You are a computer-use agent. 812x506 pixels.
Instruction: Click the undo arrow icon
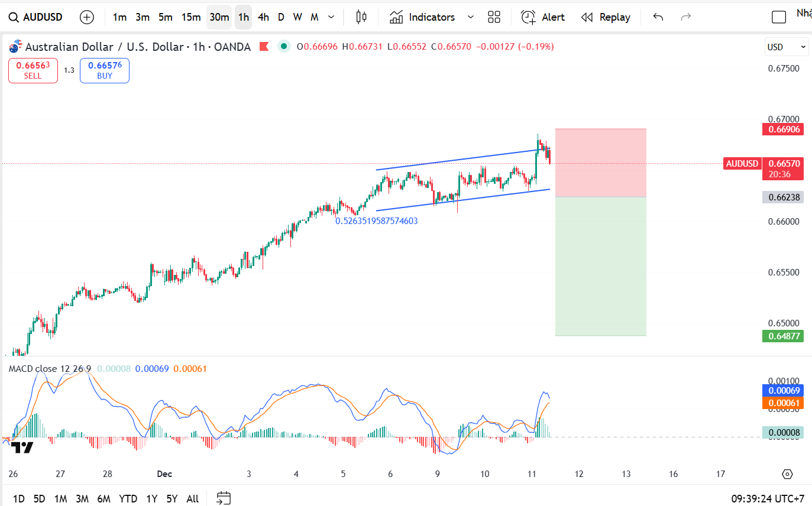[658, 17]
